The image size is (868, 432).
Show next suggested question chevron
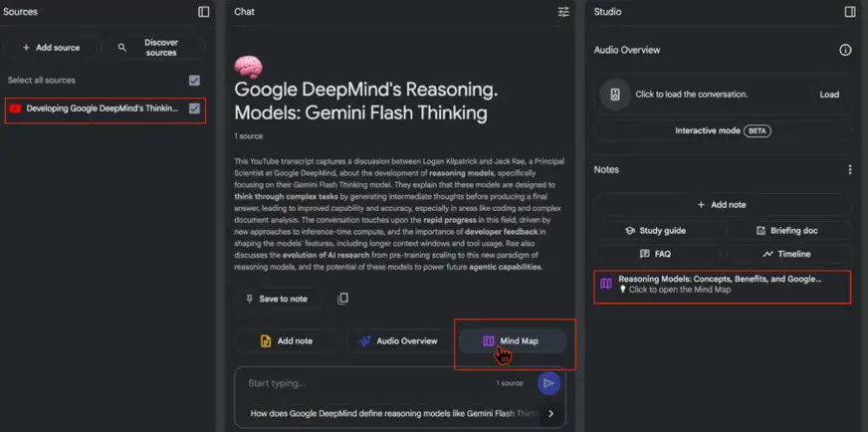(551, 413)
